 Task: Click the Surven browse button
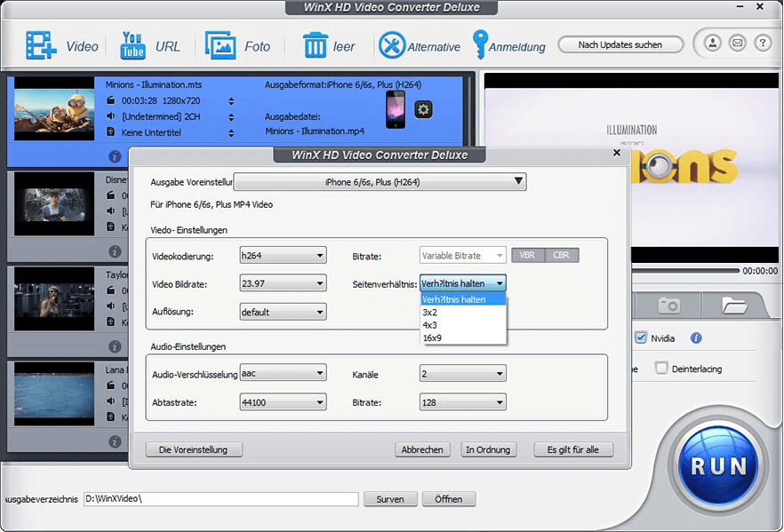point(390,499)
